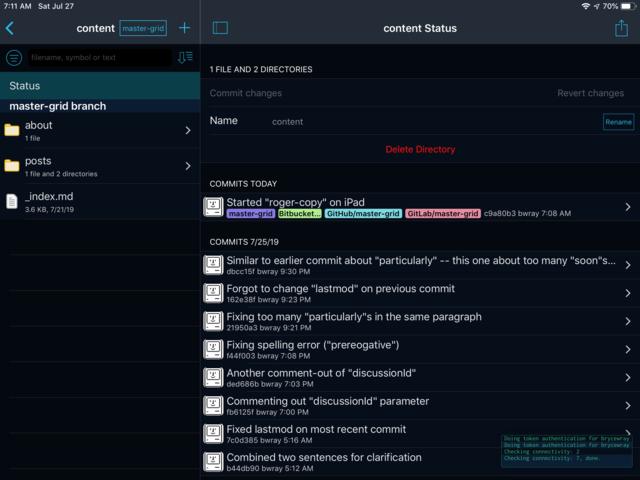Image resolution: width=640 pixels, height=480 pixels.
Task: Open 'Fixed lastmod on most recent commit'
Action: (x=420, y=434)
